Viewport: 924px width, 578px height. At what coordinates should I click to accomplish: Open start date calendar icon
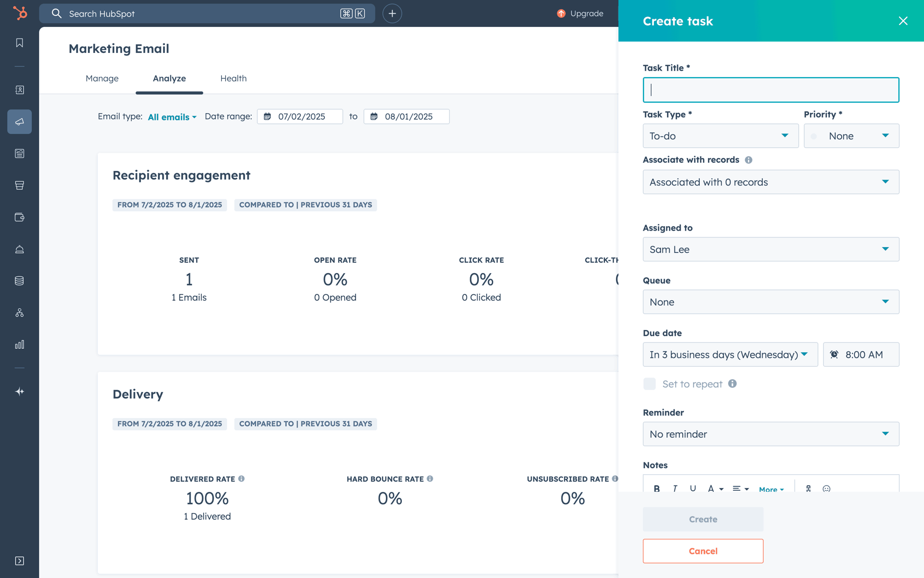point(268,117)
